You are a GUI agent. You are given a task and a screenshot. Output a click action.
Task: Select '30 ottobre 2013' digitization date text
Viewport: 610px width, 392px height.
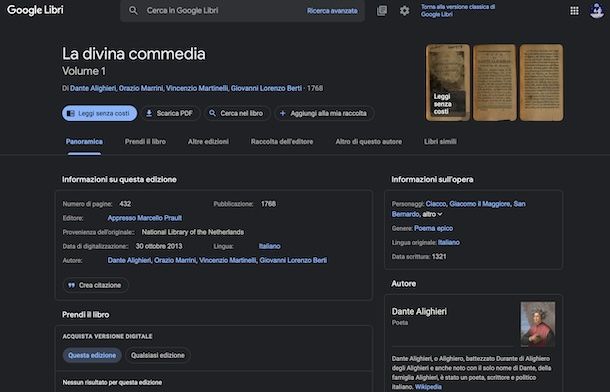click(x=159, y=246)
